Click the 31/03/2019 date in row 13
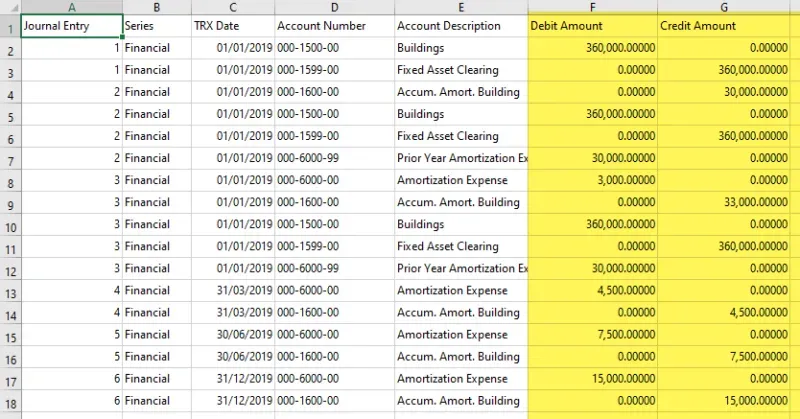800x419 pixels. (x=232, y=291)
